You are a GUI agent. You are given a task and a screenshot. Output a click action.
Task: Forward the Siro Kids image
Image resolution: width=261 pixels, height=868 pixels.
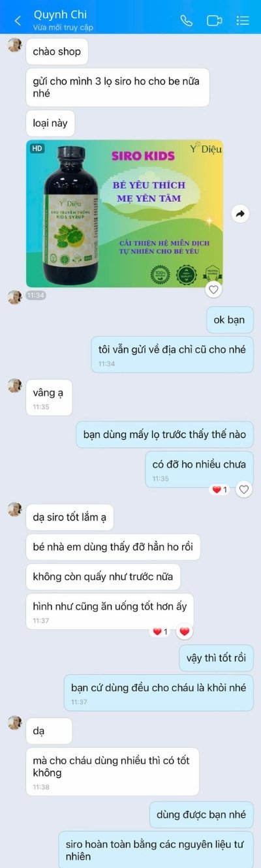tap(241, 213)
